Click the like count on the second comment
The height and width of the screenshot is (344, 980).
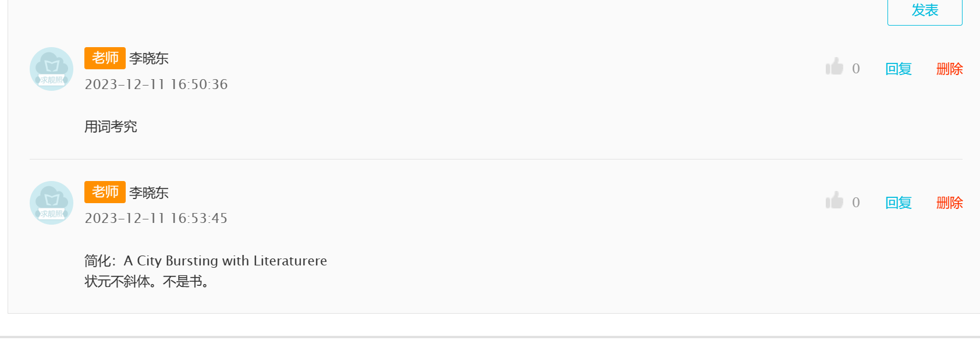[x=856, y=203]
